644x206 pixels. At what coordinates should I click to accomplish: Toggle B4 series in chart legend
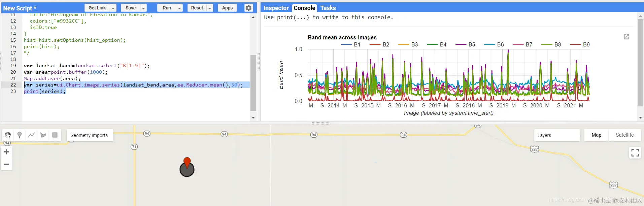click(x=437, y=44)
